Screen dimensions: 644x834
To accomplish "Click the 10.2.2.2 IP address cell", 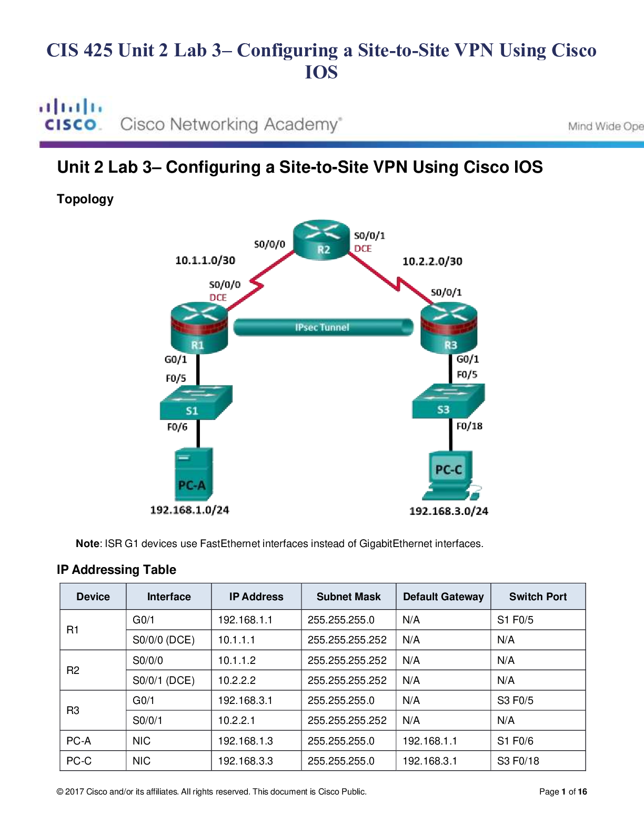I will tap(256, 680).
